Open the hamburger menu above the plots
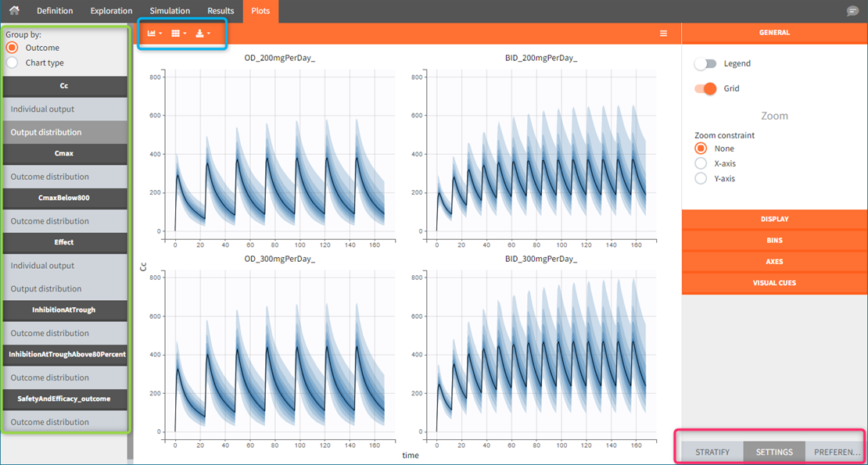 click(663, 34)
